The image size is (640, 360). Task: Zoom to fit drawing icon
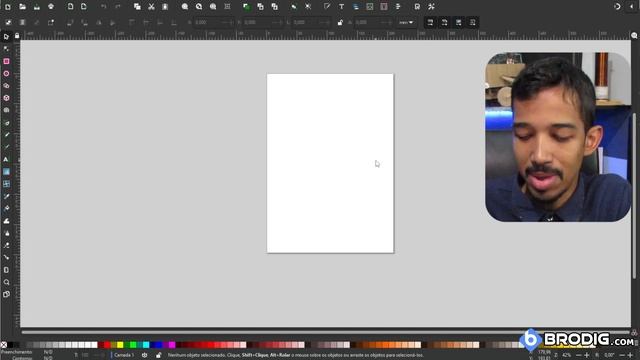tap(199, 7)
